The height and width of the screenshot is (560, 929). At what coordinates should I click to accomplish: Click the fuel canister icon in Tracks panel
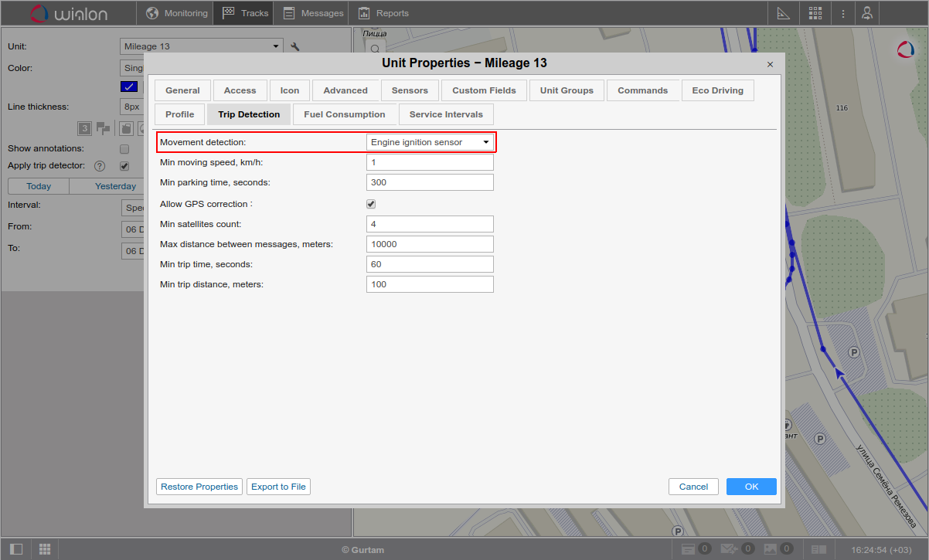(x=125, y=128)
